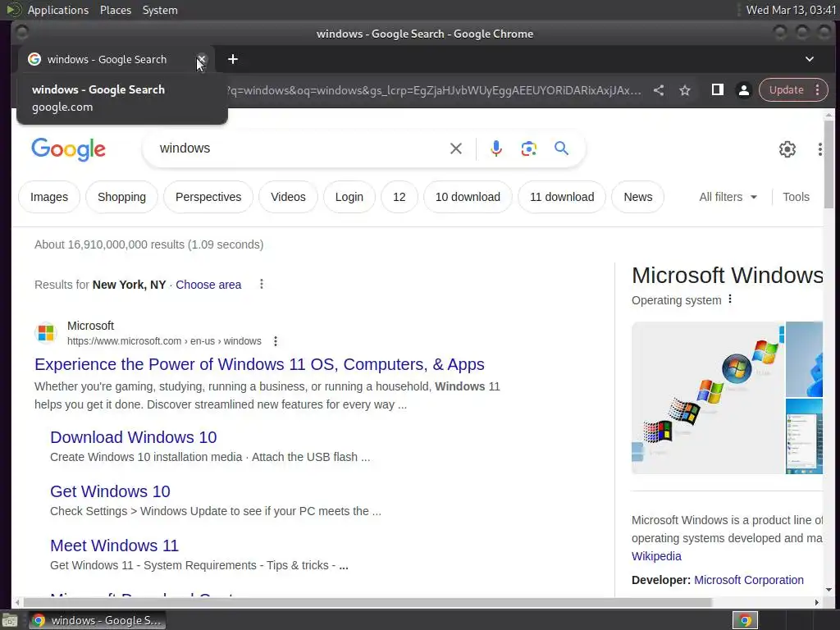840x630 pixels.
Task: Open the Meet Windows 11 sitelink
Action: pyautogui.click(x=114, y=546)
